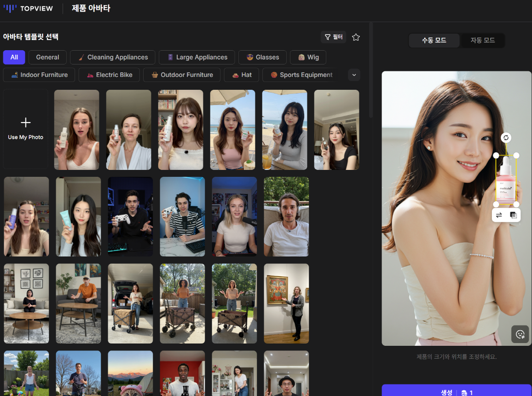Viewport: 532px width, 396px height.
Task: Select blonde streamer avatar with headphones
Action: coord(234,216)
